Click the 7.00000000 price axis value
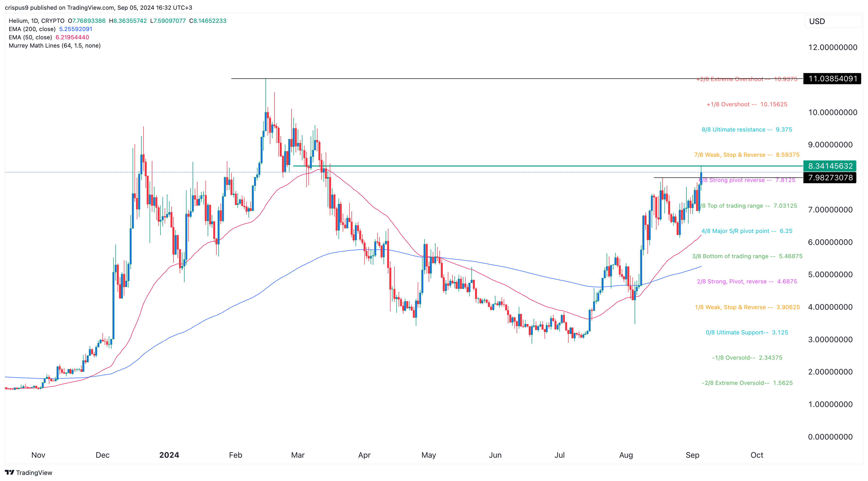Viewport: 868px width, 481px height. pos(830,210)
